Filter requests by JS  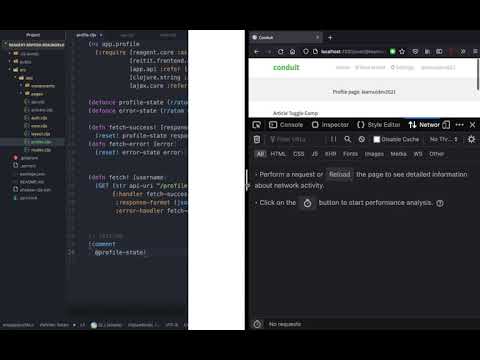tap(315, 154)
